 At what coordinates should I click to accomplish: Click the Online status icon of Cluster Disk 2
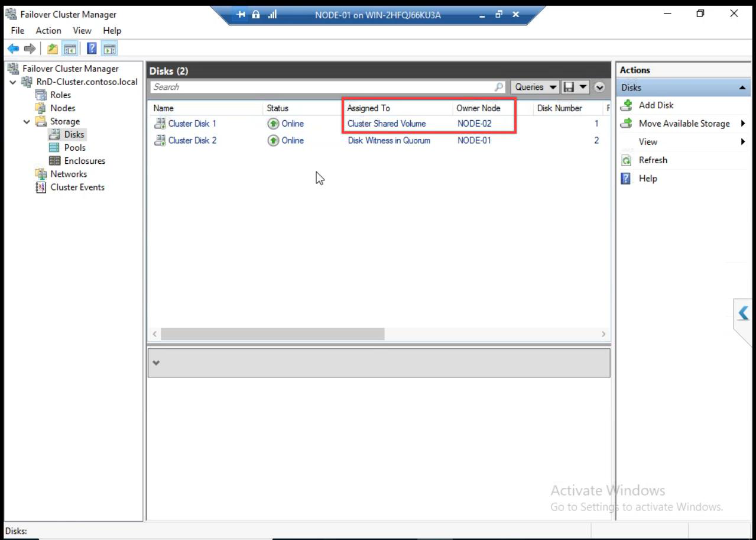[273, 140]
